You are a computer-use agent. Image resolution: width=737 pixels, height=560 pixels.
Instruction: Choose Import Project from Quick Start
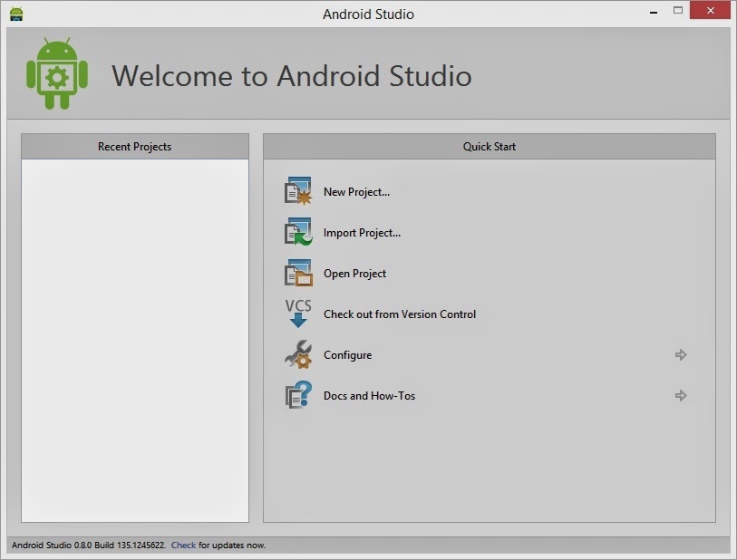(x=362, y=233)
